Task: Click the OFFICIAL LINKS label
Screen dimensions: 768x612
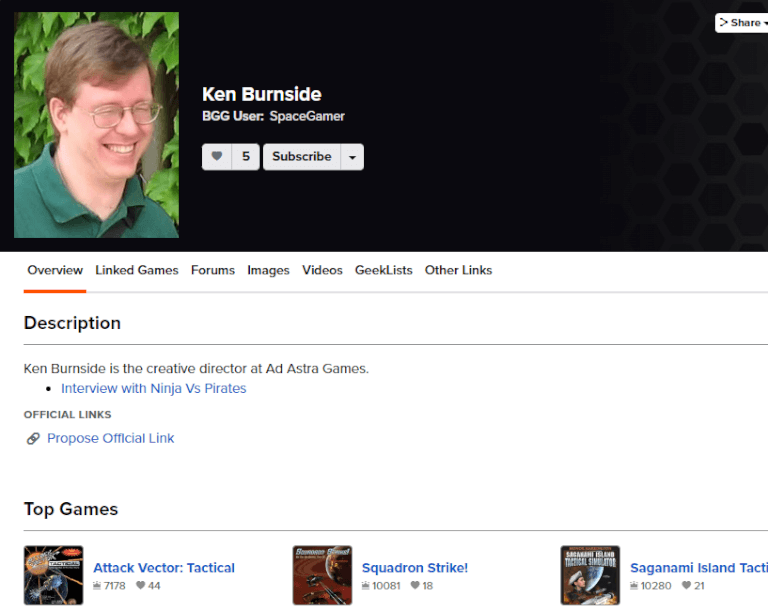Action: [x=68, y=415]
